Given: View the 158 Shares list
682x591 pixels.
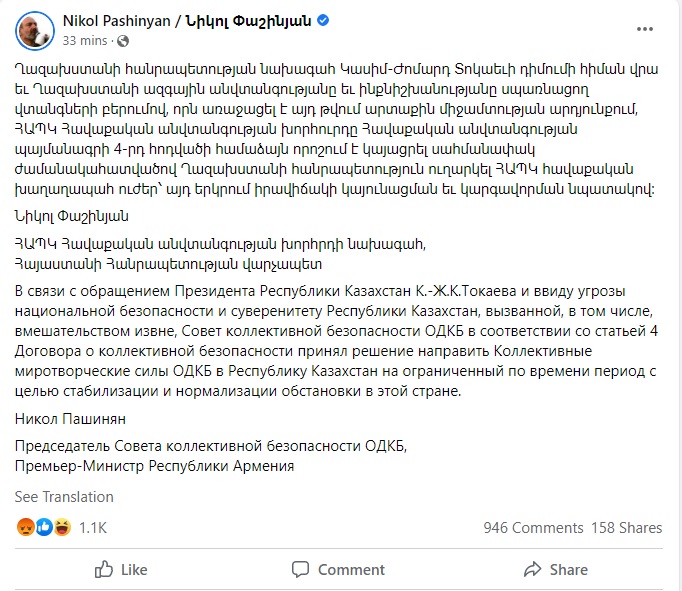Looking at the screenshot, I should [x=626, y=528].
